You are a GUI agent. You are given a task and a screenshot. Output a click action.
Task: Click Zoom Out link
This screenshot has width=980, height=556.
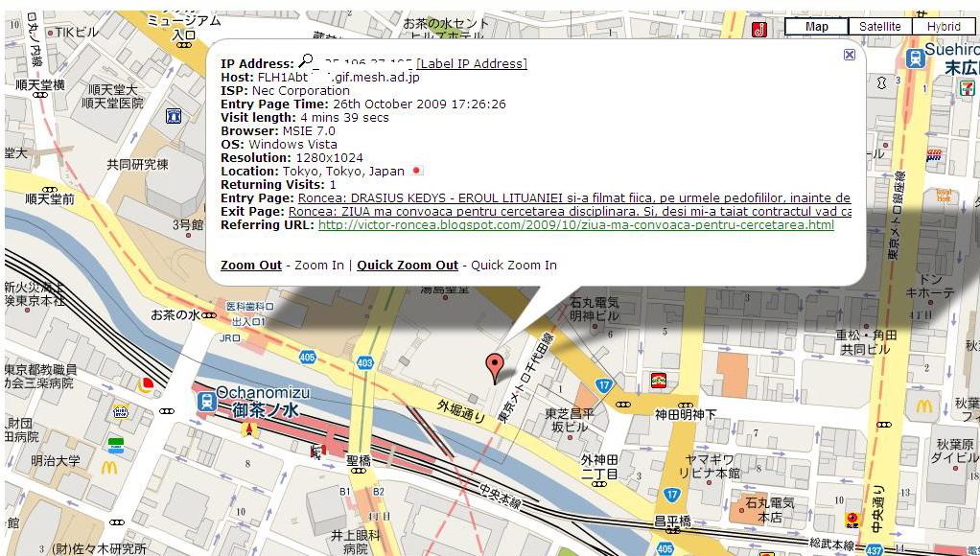pos(251,265)
